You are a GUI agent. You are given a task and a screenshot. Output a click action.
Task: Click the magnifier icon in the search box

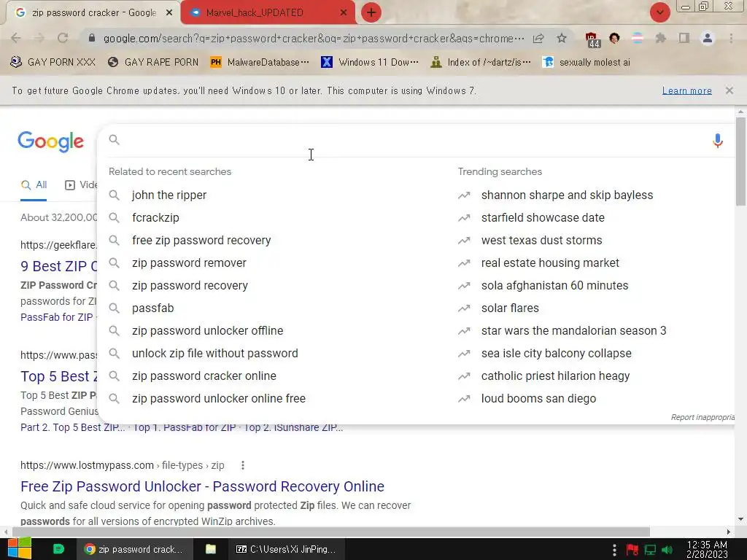[115, 139]
